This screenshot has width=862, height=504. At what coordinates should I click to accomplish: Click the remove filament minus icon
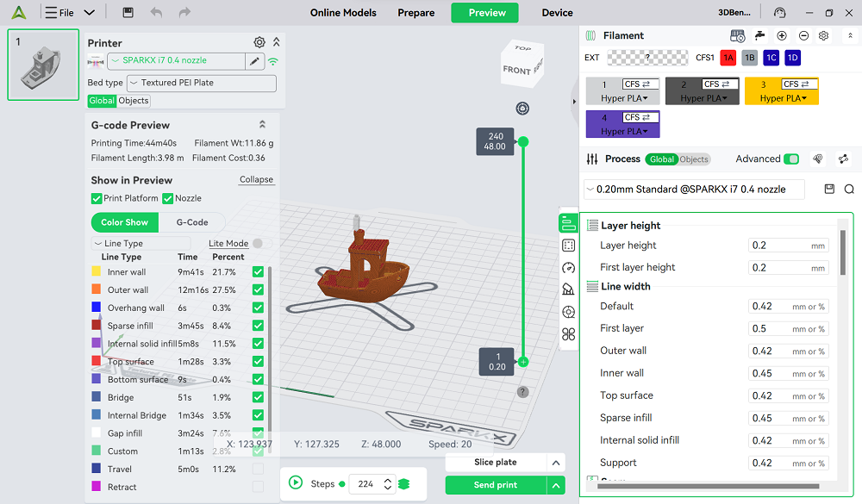803,36
